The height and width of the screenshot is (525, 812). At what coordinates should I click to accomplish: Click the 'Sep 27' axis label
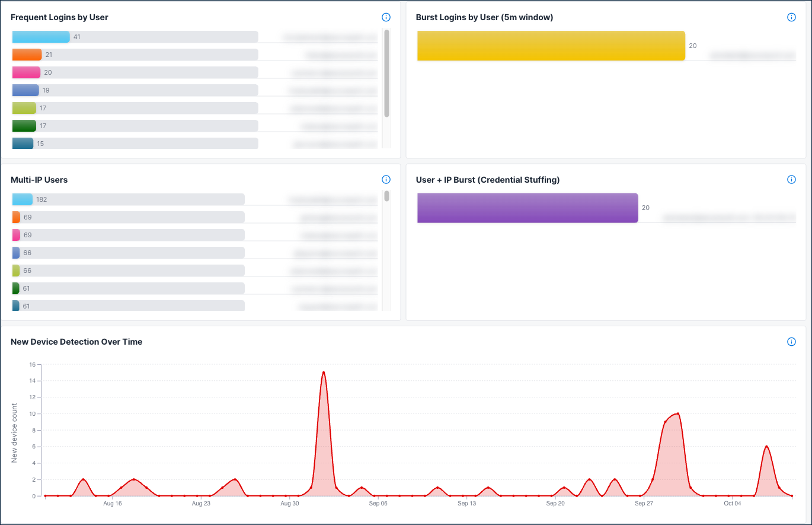[644, 504]
